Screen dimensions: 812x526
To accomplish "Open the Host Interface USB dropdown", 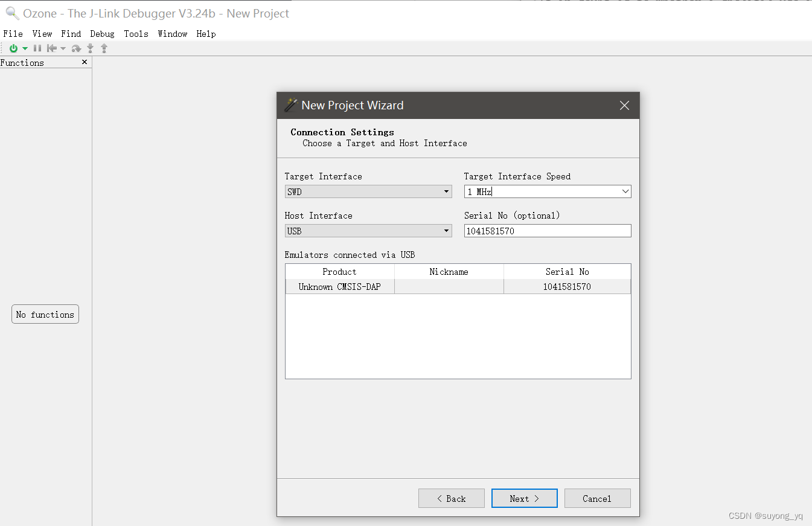I will point(368,231).
